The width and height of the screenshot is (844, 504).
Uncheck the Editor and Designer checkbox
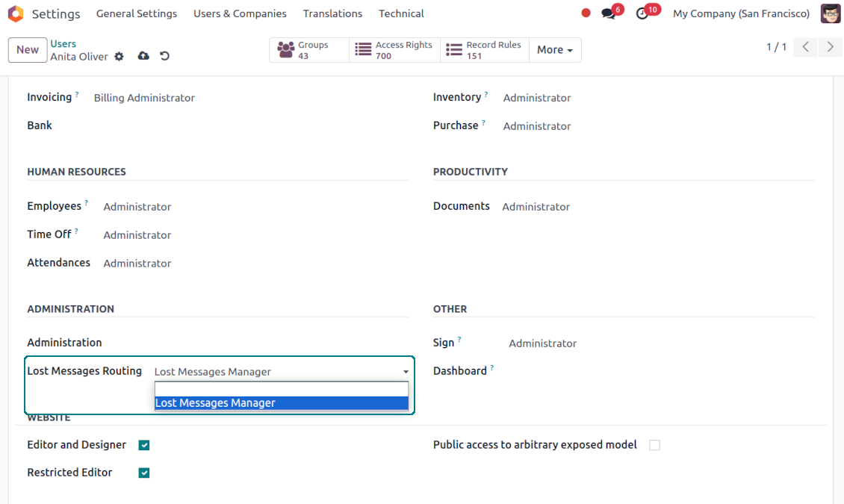(144, 445)
